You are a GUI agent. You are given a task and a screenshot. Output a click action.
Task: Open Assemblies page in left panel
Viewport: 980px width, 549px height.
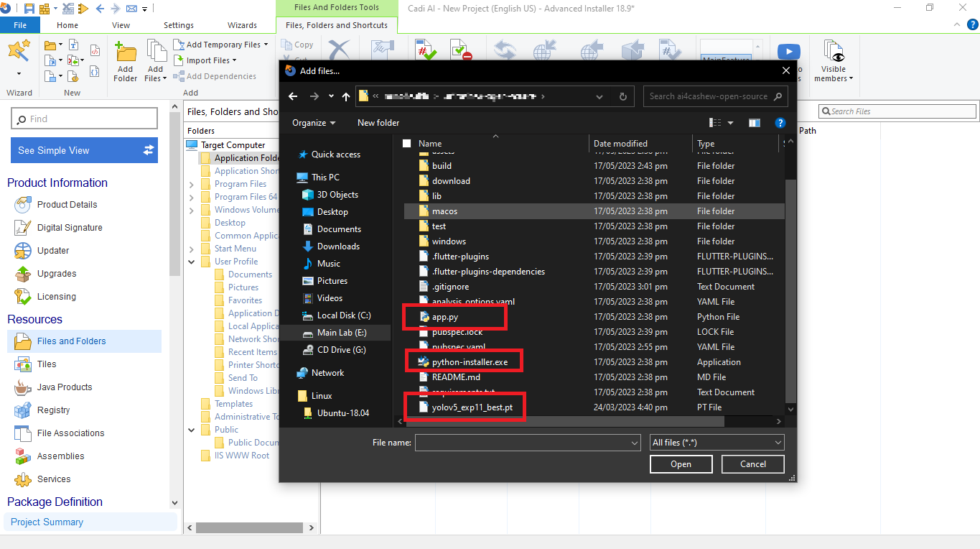(x=60, y=456)
